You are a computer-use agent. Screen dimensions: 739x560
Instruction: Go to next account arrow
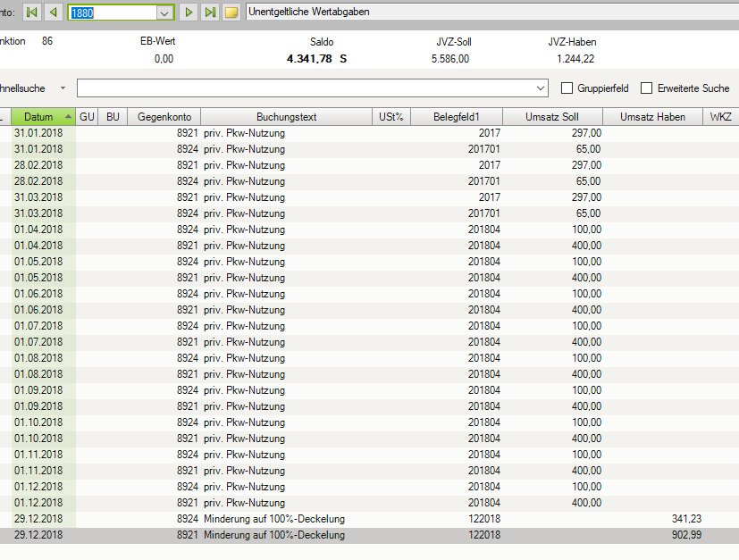pos(189,13)
